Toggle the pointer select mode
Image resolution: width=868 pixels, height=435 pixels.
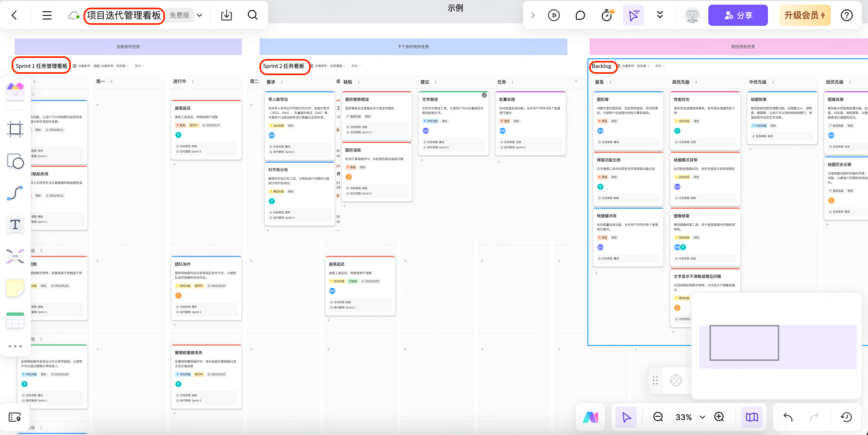click(626, 417)
